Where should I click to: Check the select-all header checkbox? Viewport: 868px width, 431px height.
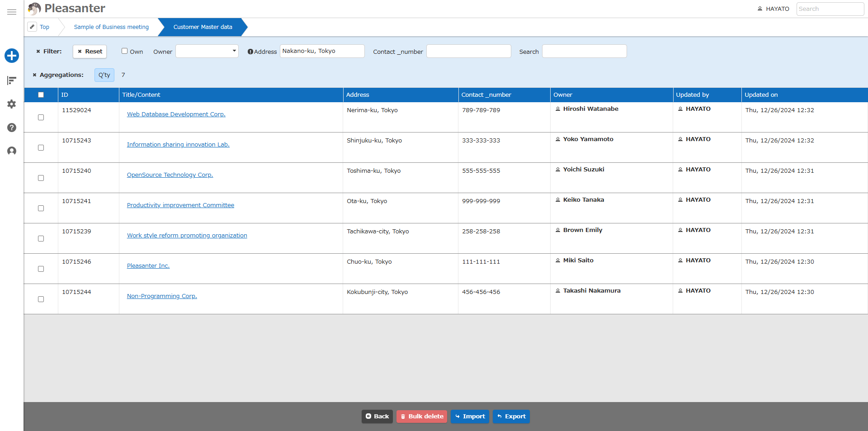(x=41, y=95)
